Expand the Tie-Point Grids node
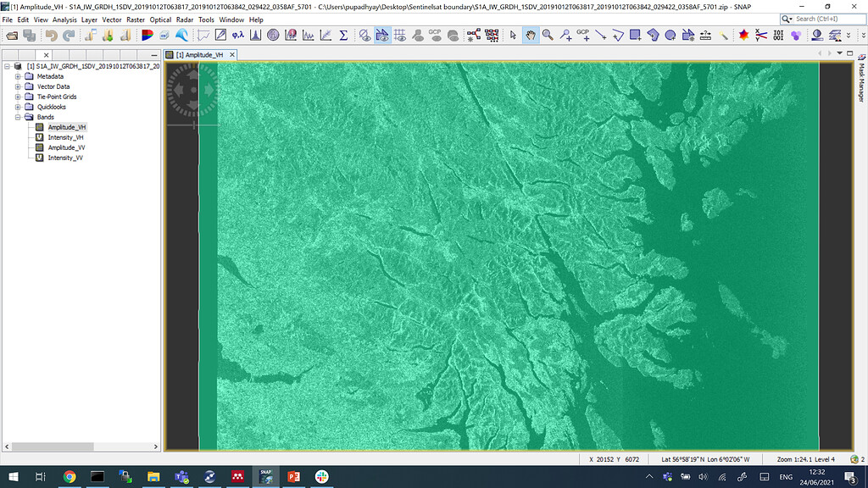 tap(19, 96)
